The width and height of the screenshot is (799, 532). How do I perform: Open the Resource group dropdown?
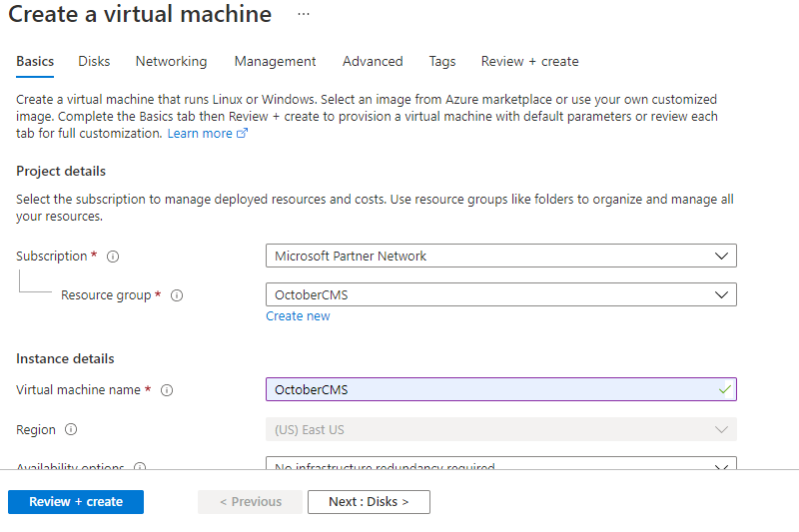point(500,294)
